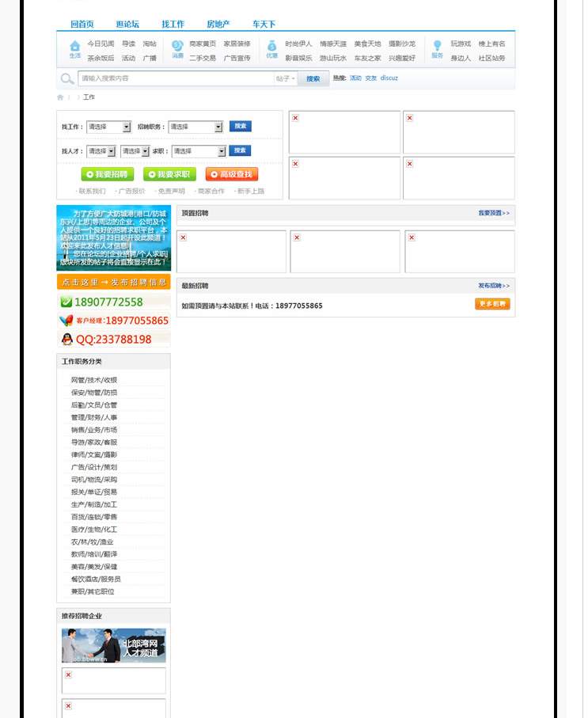Select the 教师/培训/翻译 category
Viewport: 588px width, 718px height.
(94, 554)
